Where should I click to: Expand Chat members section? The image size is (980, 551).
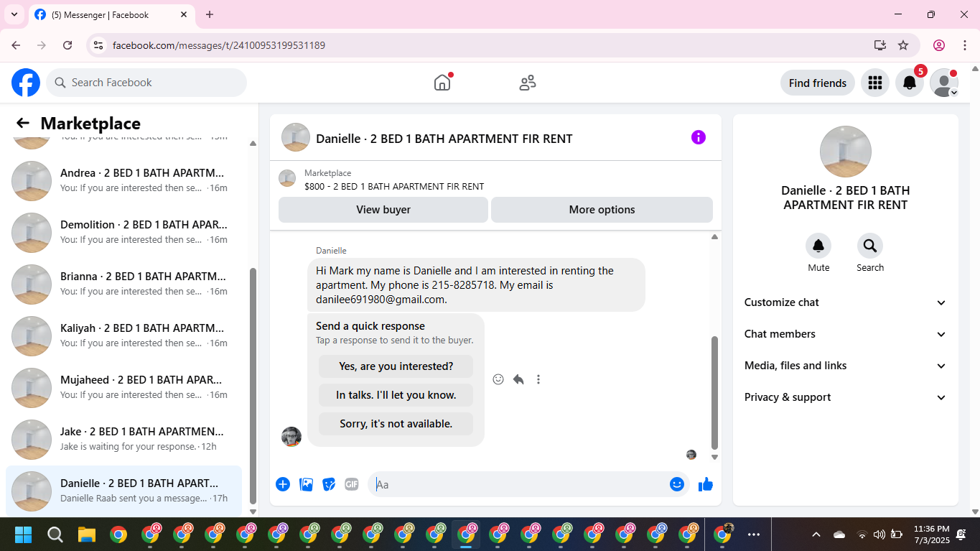[846, 334]
